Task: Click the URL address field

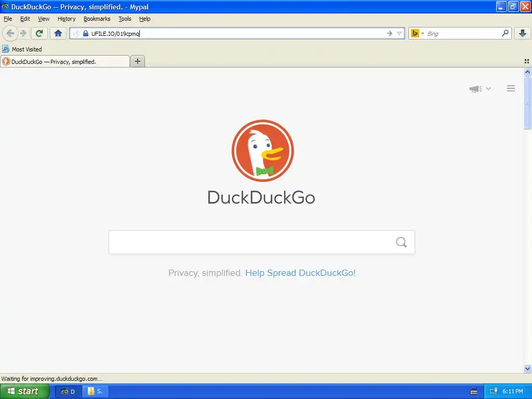Action: point(237,33)
